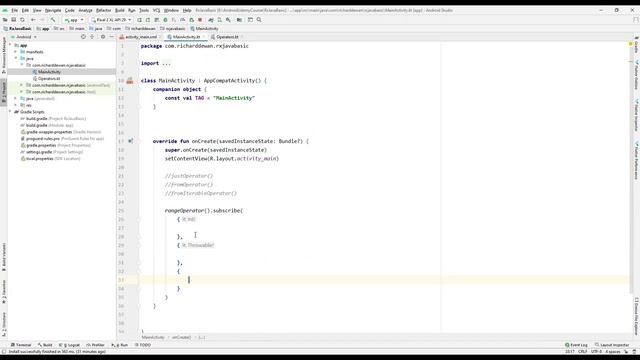Screen dimensions: 640x360
Task: Click the MainActivity breadcrumb in navigation bar
Action: point(204,29)
